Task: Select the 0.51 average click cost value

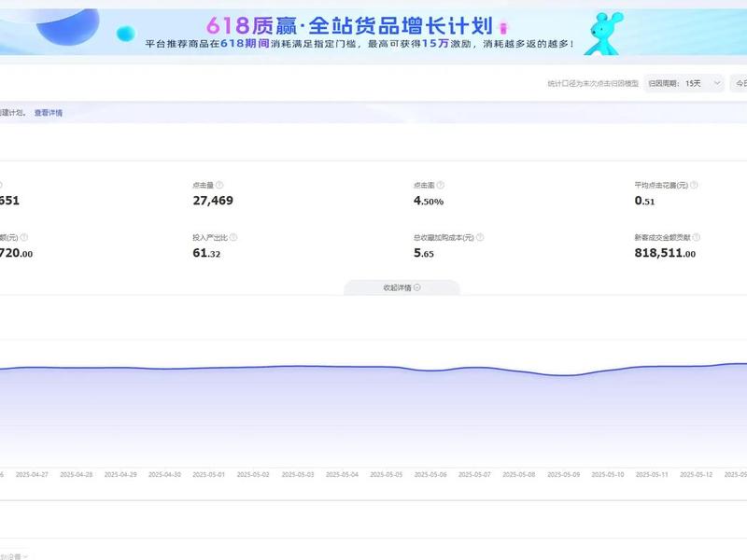Action: 644,201
